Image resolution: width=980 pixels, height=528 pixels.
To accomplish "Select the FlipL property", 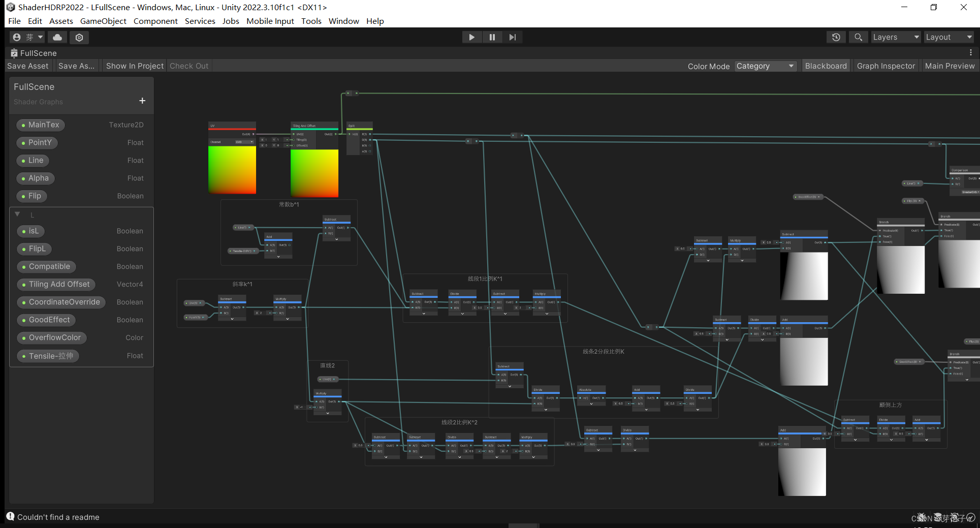I will click(34, 249).
